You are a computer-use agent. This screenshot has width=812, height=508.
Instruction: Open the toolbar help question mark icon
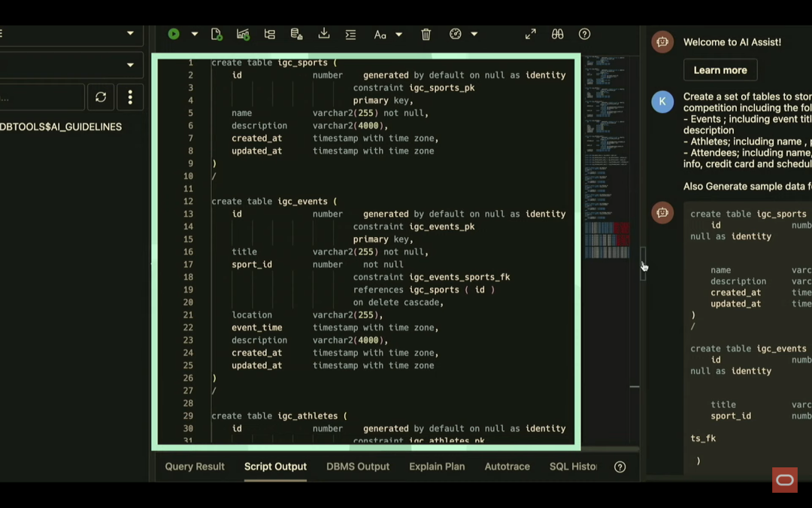(584, 34)
